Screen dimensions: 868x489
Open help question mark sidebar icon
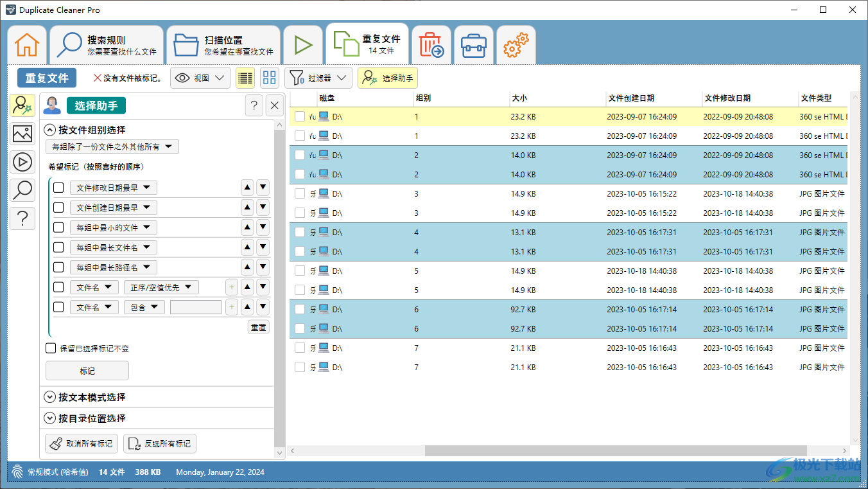[x=22, y=218]
